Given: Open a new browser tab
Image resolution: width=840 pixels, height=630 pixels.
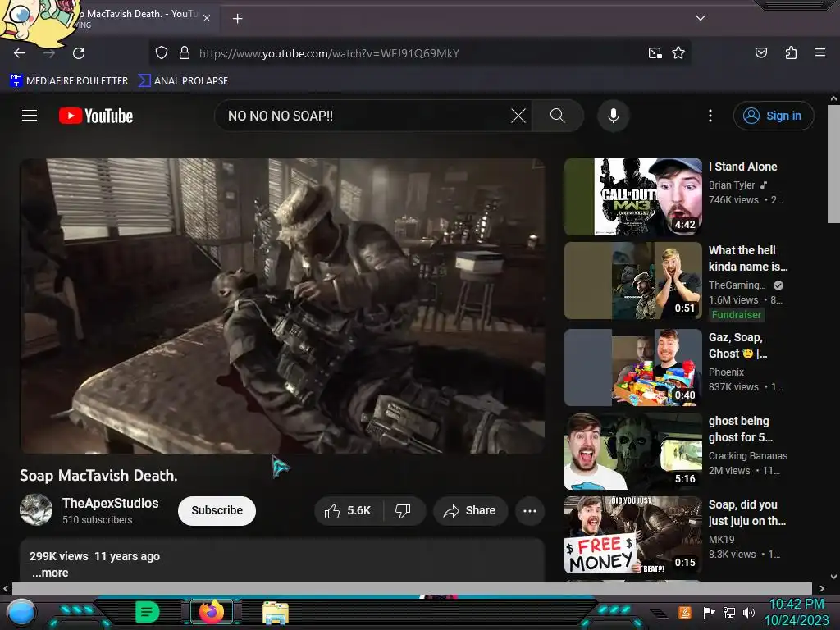Looking at the screenshot, I should coord(237,19).
